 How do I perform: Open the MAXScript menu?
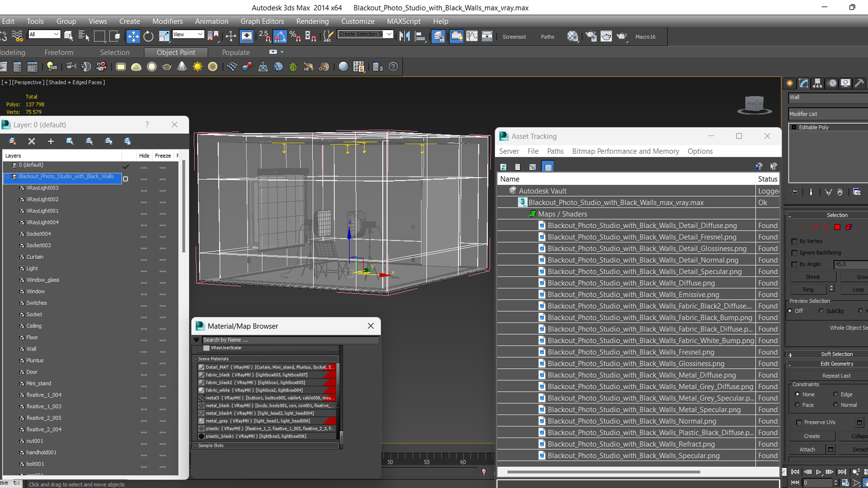click(404, 21)
